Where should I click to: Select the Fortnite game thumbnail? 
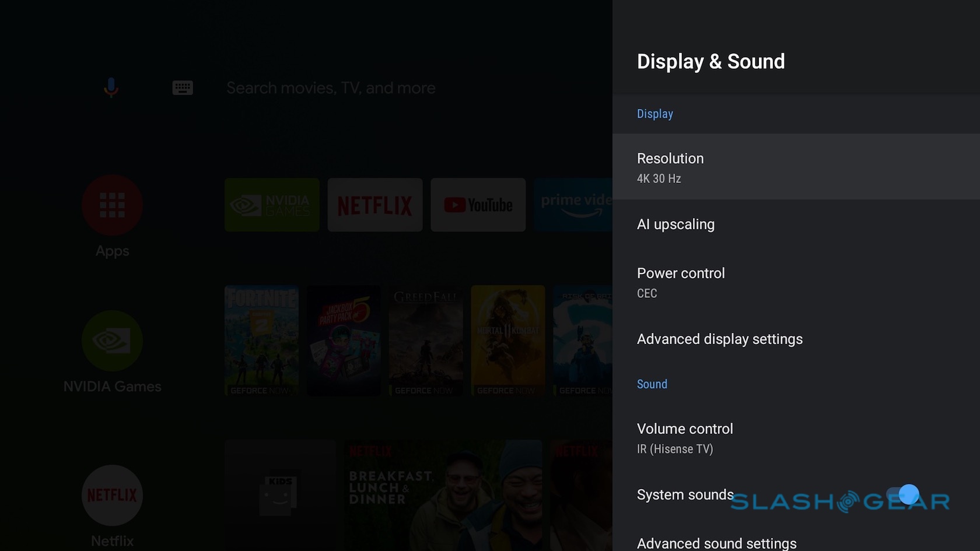coord(261,341)
